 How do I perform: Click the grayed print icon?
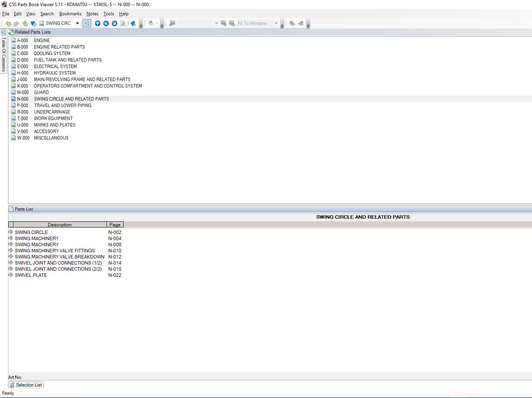pyautogui.click(x=151, y=23)
